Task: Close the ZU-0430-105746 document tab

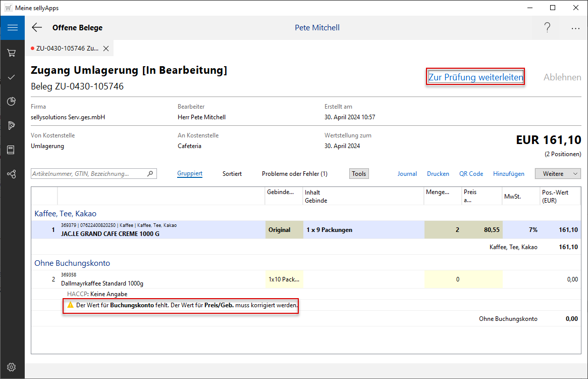Action: tap(106, 49)
